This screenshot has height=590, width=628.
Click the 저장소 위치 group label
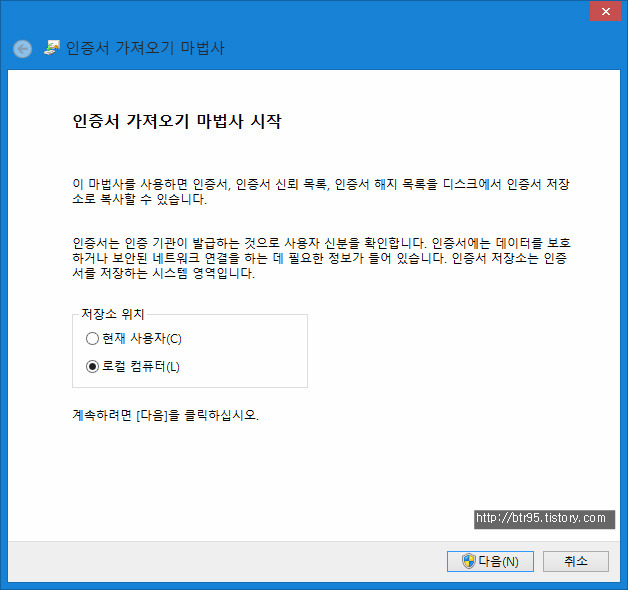click(113, 314)
